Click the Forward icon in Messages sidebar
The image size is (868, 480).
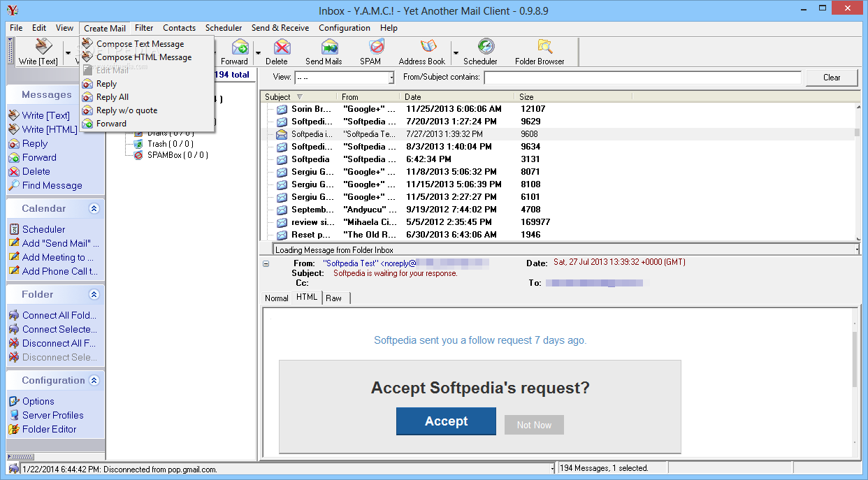(14, 157)
